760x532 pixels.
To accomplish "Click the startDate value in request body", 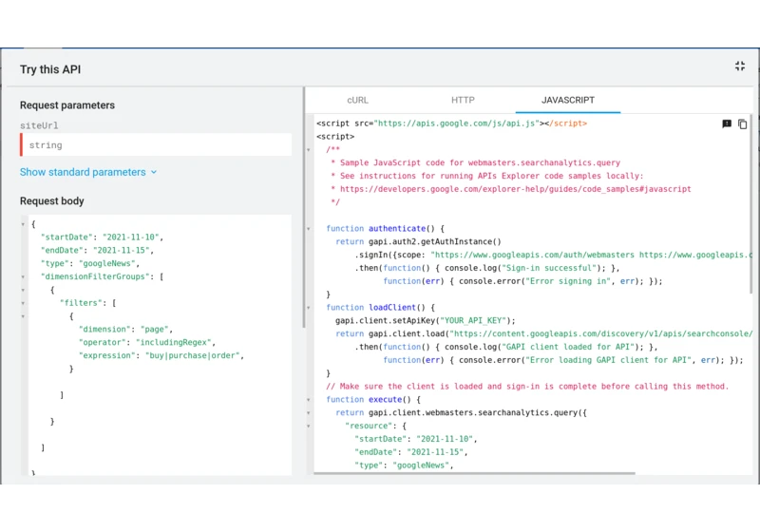I will [131, 237].
